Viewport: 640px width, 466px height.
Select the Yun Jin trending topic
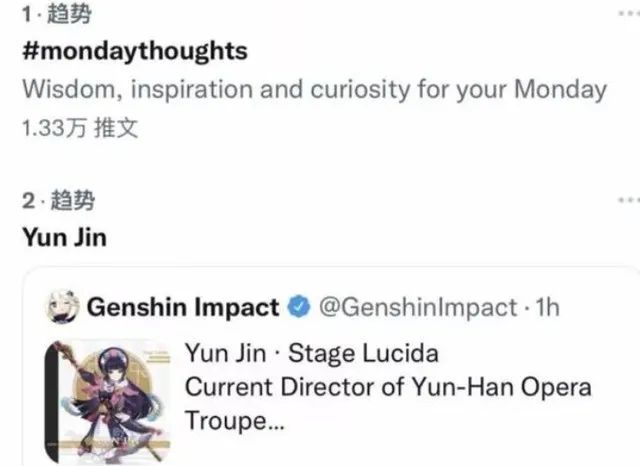(63, 238)
